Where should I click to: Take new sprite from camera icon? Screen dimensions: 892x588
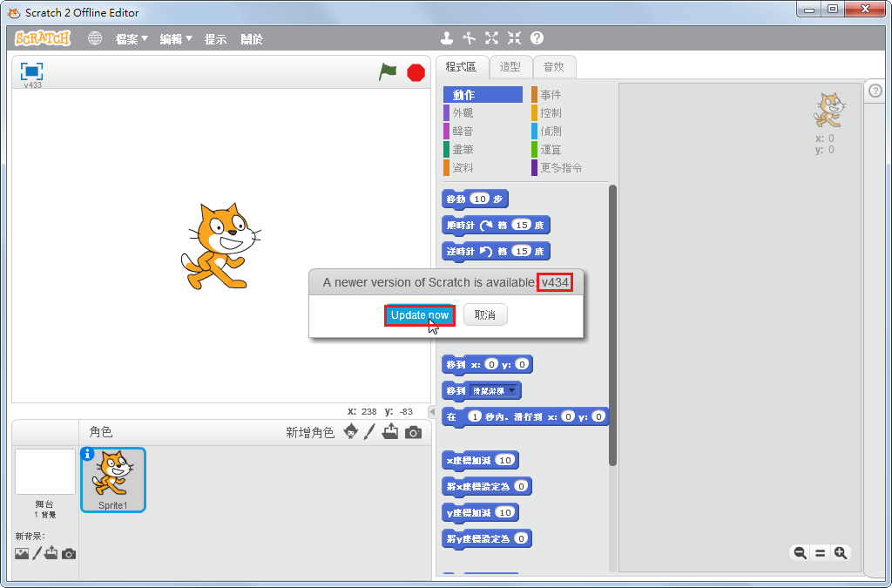pyautogui.click(x=414, y=433)
